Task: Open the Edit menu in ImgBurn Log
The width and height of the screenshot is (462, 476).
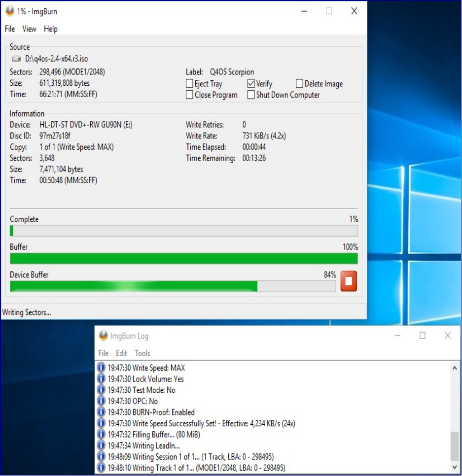Action: point(121,353)
